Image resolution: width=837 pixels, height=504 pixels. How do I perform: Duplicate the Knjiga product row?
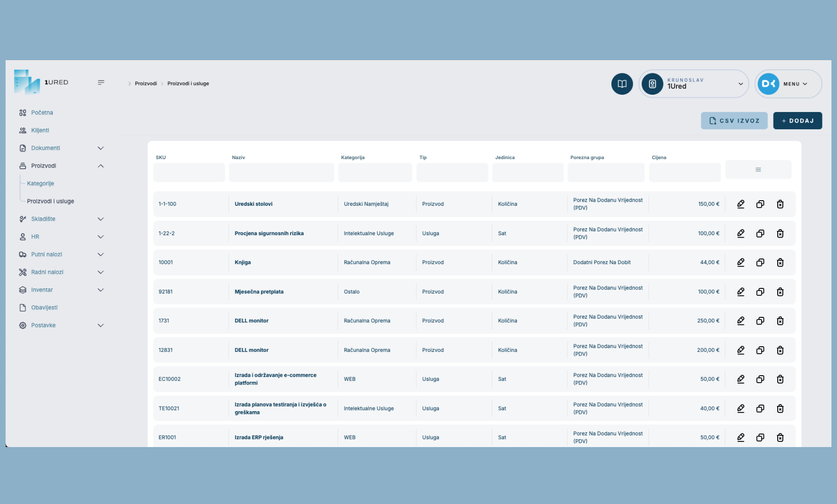point(760,262)
